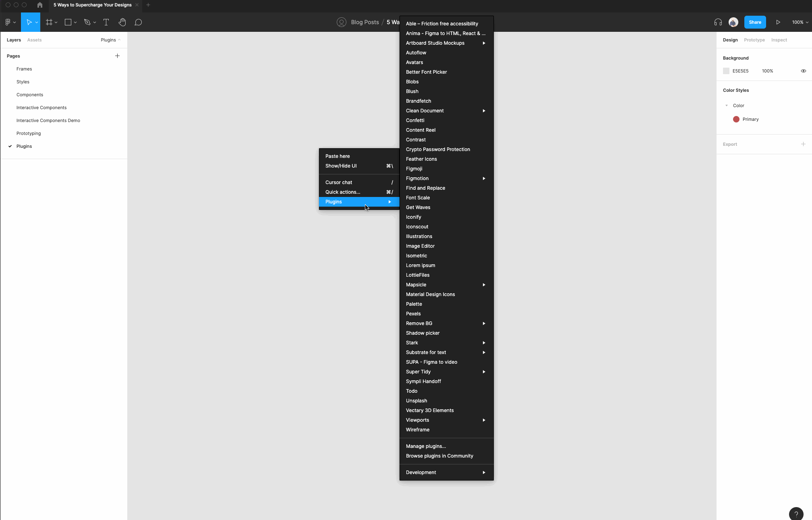Viewport: 812px width, 520px height.
Task: Open the Figma main menu icon
Action: (x=8, y=22)
